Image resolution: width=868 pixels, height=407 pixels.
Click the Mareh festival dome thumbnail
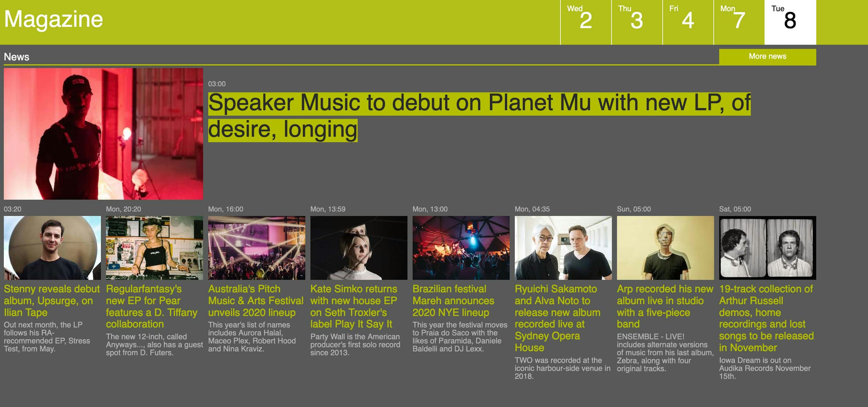[x=461, y=248]
